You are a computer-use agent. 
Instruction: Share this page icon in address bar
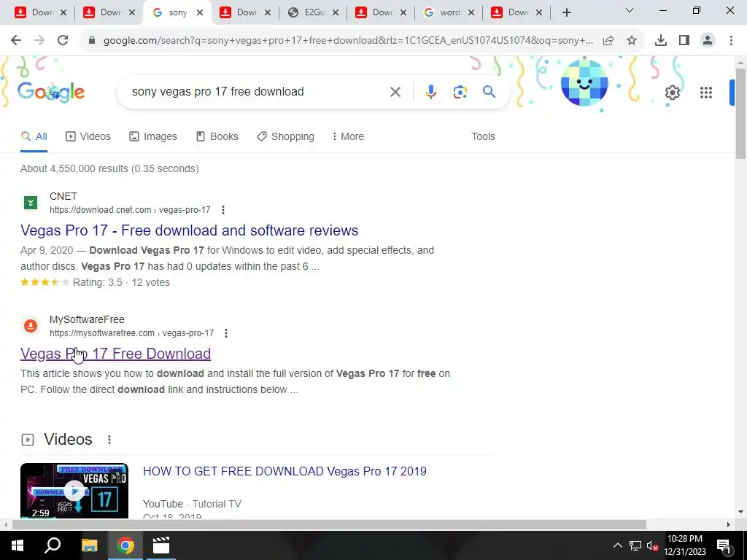[608, 41]
